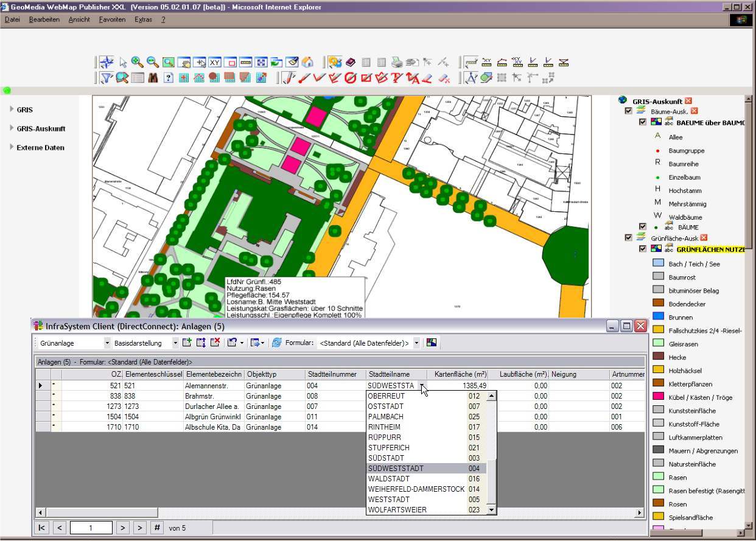Click the zoom out magnifier icon

tap(153, 62)
